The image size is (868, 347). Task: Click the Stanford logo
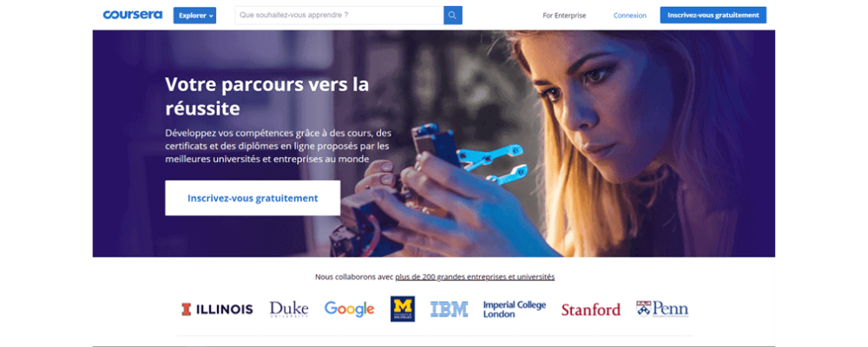point(590,310)
